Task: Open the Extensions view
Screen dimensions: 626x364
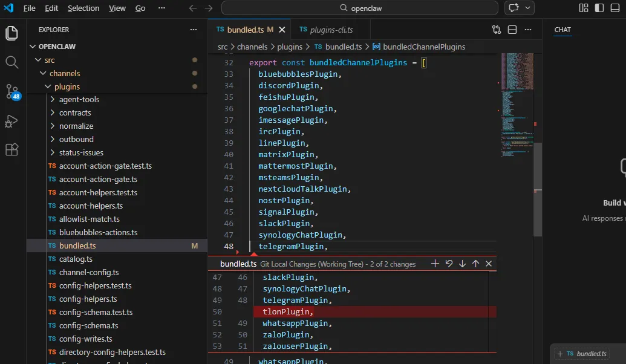Action: click(12, 150)
